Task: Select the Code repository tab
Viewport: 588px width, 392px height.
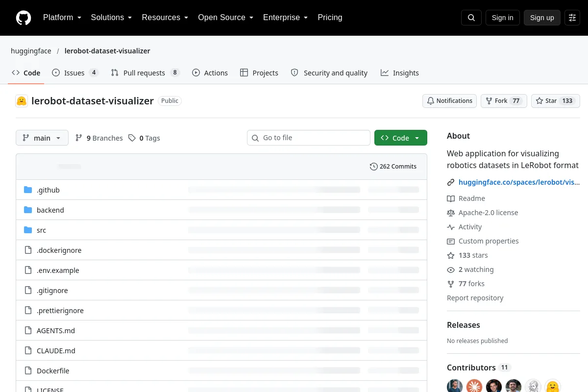Action: pos(26,73)
